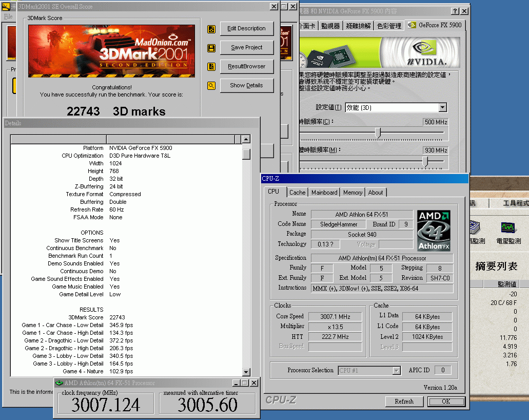Image resolution: width=529 pixels, height=420 pixels.
Task: Click Show Details in 3DMark score window
Action: tap(247, 85)
